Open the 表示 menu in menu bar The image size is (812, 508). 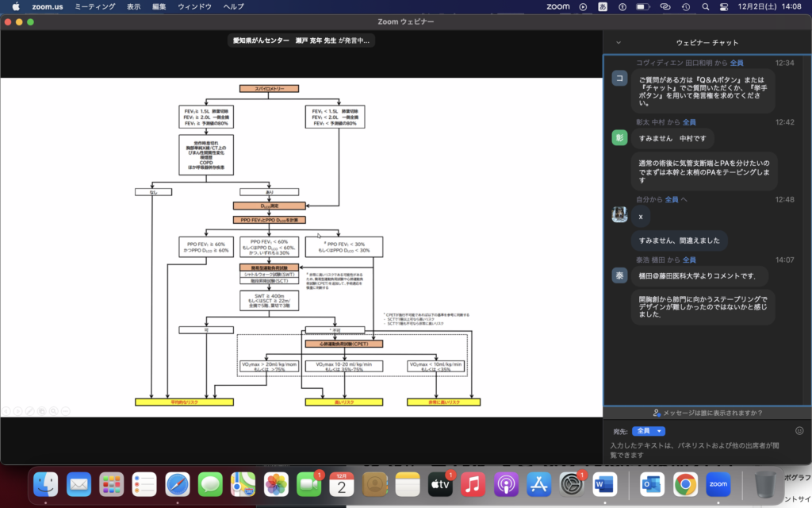pyautogui.click(x=134, y=6)
